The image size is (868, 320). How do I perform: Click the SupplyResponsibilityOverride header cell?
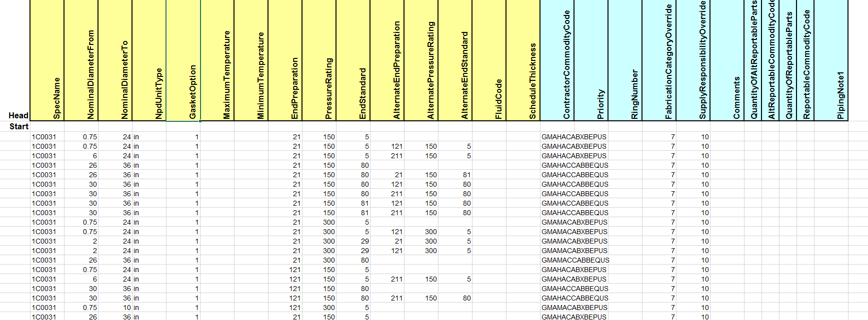tap(693, 60)
